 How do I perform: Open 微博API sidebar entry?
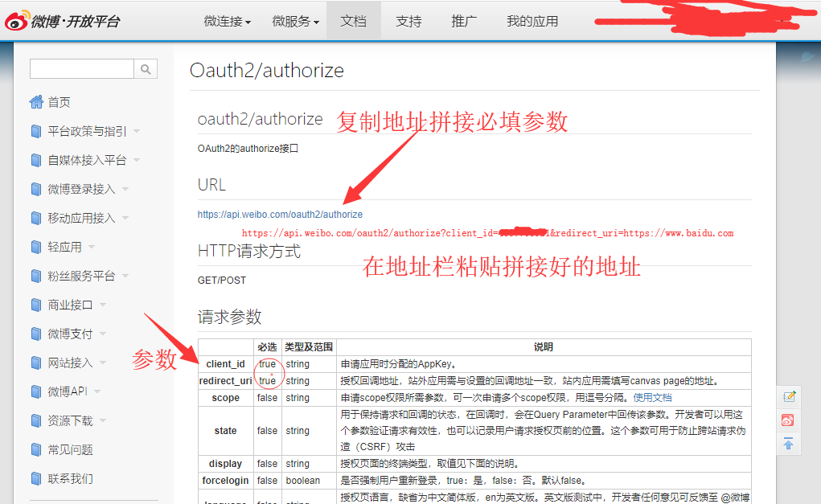tap(68, 391)
